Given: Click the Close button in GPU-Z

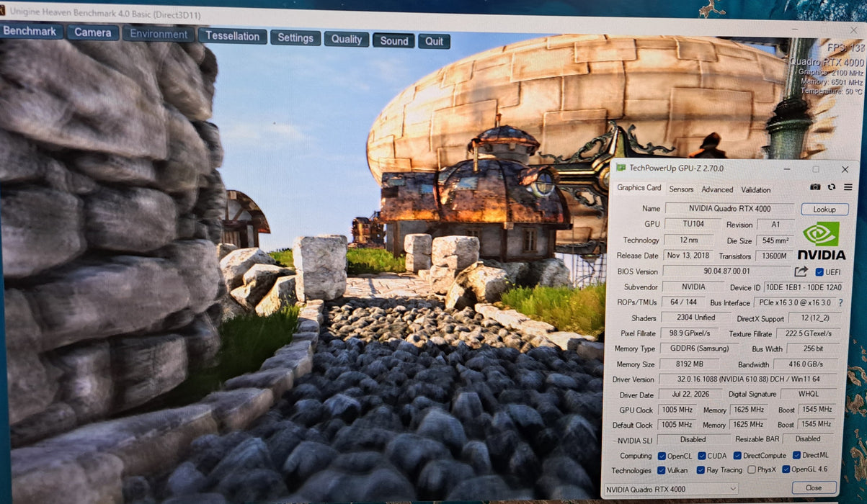Looking at the screenshot, I should 813,487.
